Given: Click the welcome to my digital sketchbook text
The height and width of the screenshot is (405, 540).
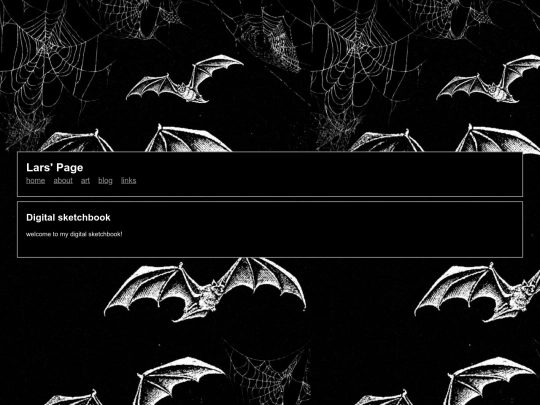Looking at the screenshot, I should 74,234.
